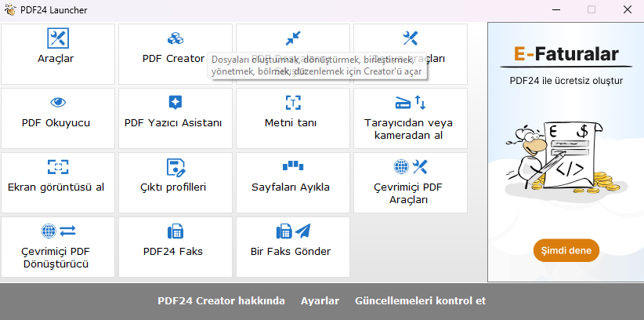Start PDF Yazıcı Asistanı icon
644x320 pixels.
point(175,103)
